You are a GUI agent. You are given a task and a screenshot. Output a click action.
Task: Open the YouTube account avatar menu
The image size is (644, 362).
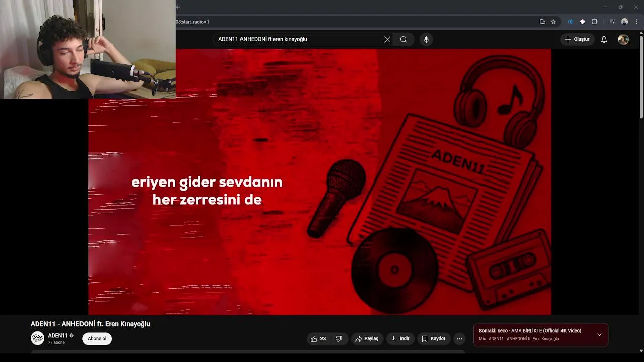point(623,39)
